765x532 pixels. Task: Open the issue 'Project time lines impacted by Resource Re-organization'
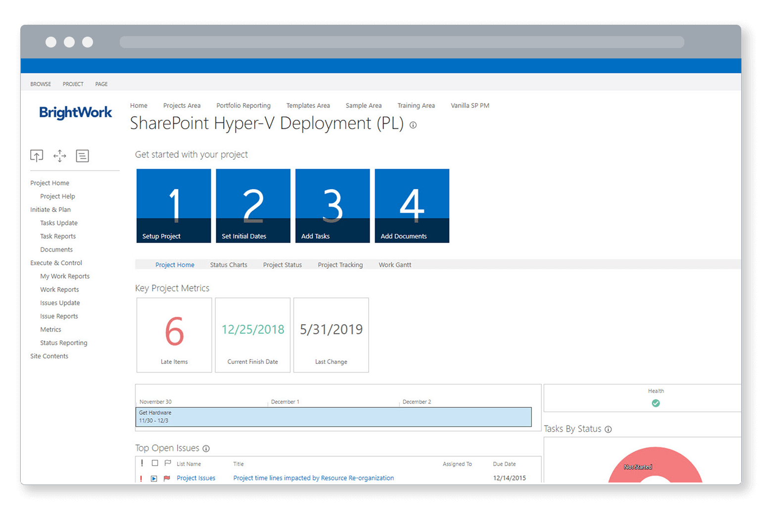click(313, 478)
